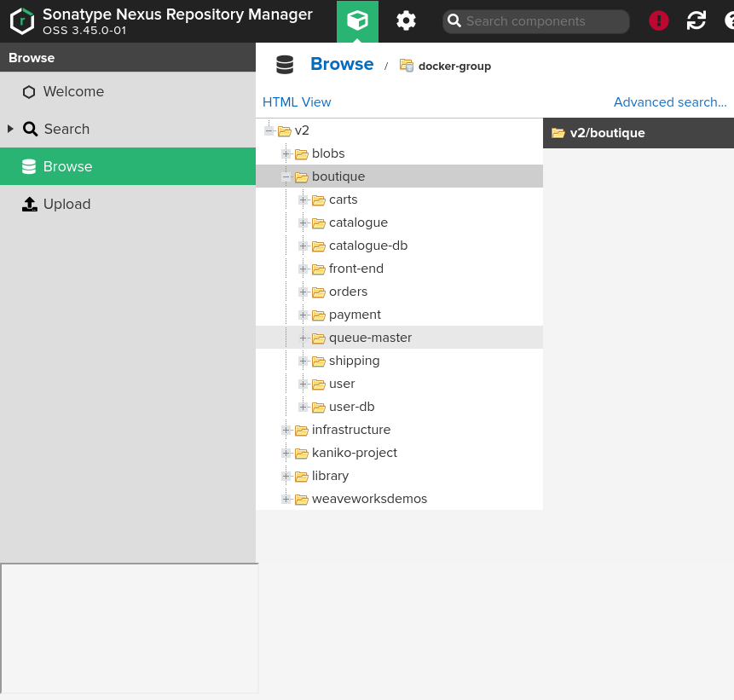
Task: Click the folder icon next to user-db
Action: 319,408
